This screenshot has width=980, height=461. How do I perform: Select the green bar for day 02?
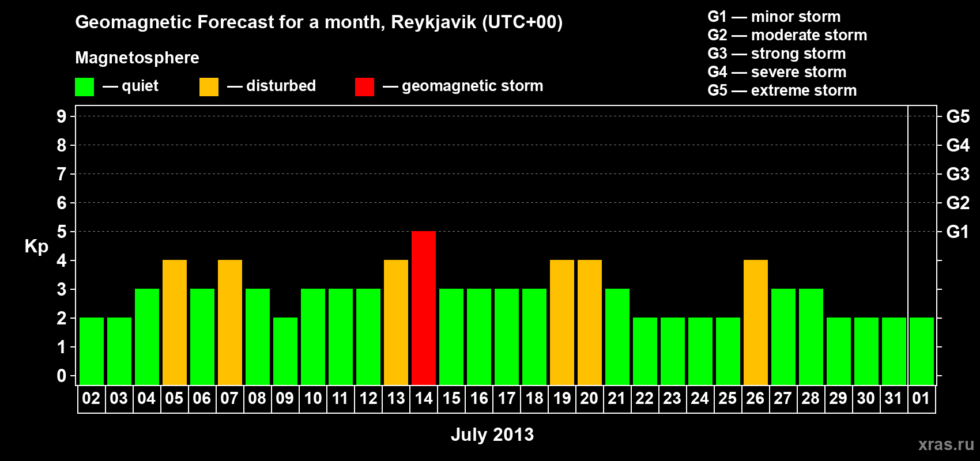pos(92,351)
